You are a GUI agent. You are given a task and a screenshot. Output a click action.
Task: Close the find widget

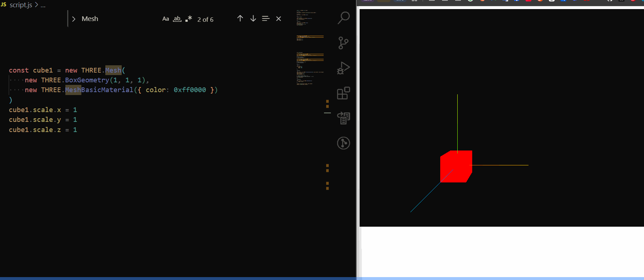click(279, 18)
